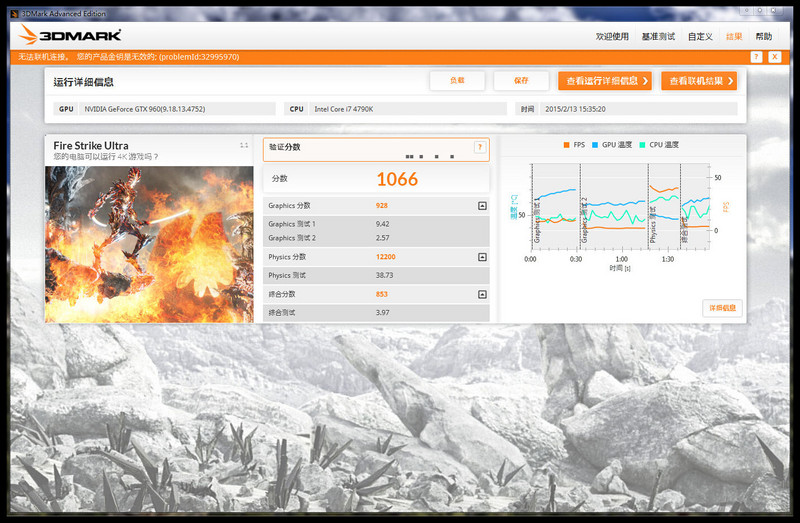This screenshot has width=800, height=523.
Task: Click the performance chart area
Action: [x=620, y=207]
